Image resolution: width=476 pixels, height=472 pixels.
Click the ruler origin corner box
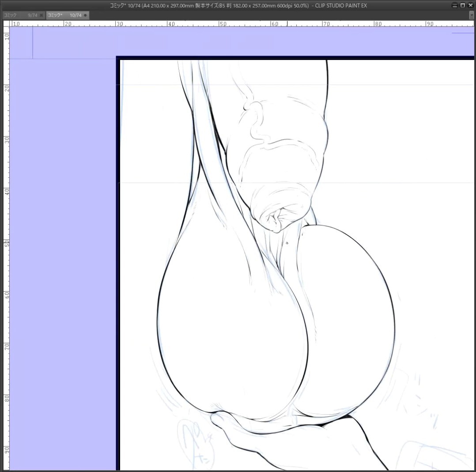tap(6, 24)
